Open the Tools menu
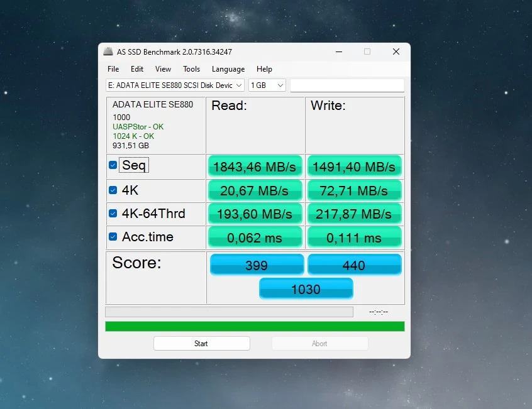This screenshot has height=409, width=532. pos(191,69)
